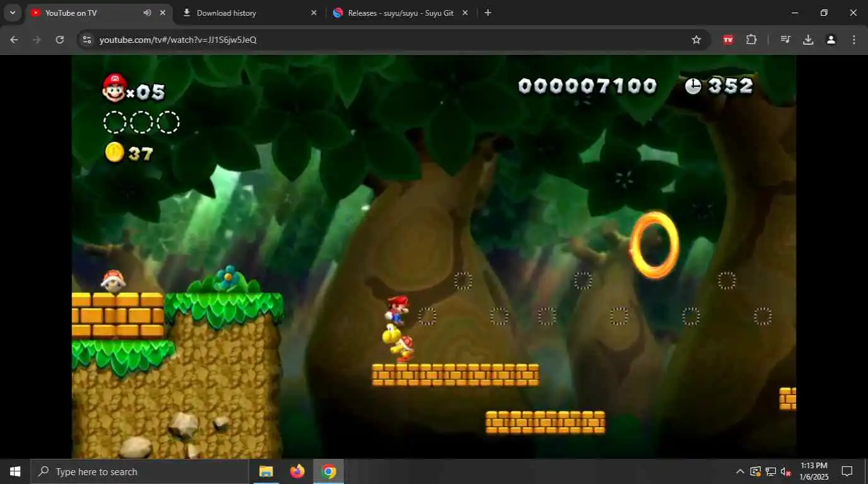Show hidden system tray icons
Viewport: 868px width, 484px height.
pyautogui.click(x=740, y=471)
